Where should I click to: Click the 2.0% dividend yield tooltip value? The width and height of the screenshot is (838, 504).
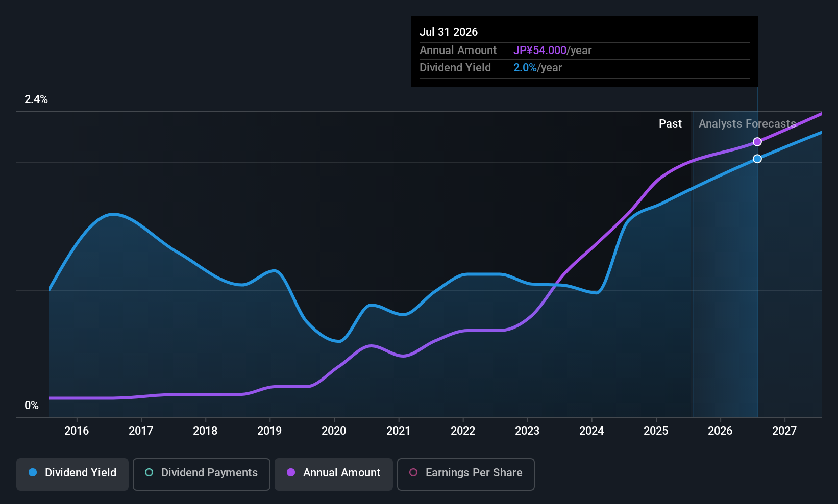(525, 67)
